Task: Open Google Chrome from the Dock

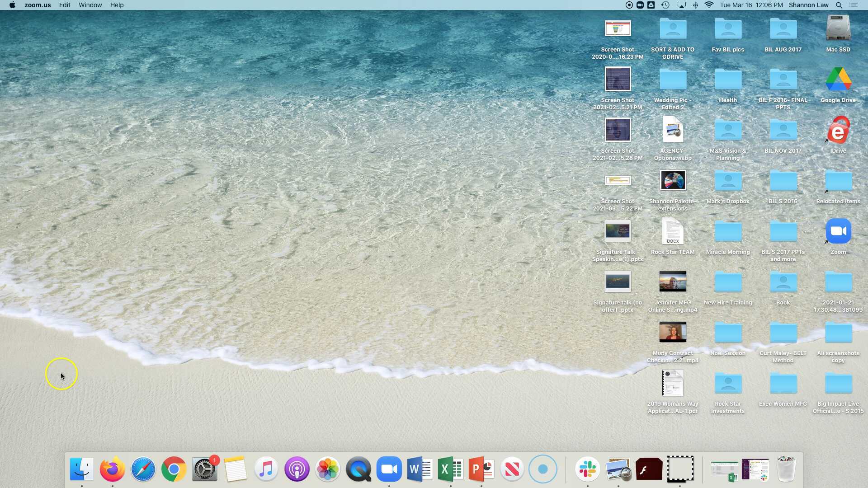Action: pyautogui.click(x=174, y=469)
